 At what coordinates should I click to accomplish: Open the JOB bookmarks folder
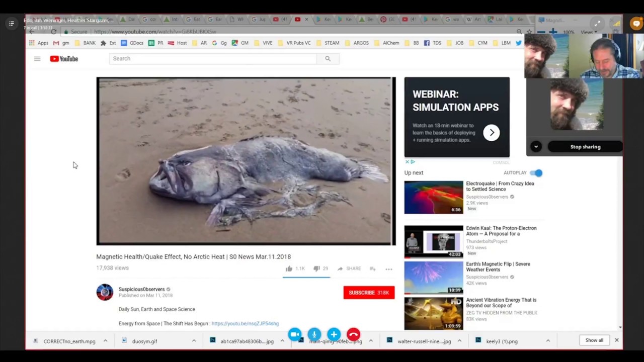tap(455, 43)
